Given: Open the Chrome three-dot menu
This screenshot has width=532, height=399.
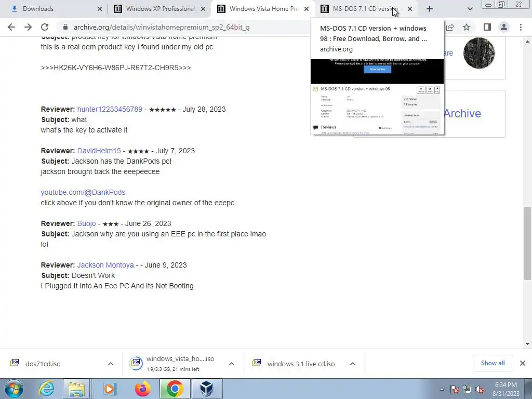Looking at the screenshot, I should pyautogui.click(x=521, y=27).
